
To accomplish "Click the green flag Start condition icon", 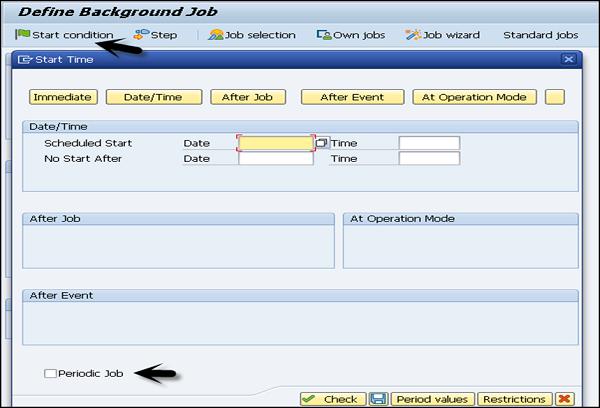I will coord(22,34).
